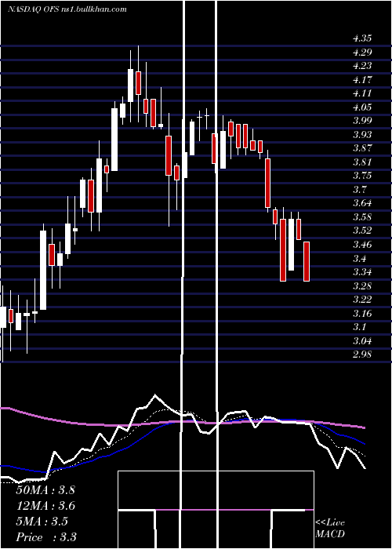Viewport: 392px width, 549px height.
Task: Click the NASDAQ OFS ns1.bullkhan.com header text
Action: click(x=67, y=9)
